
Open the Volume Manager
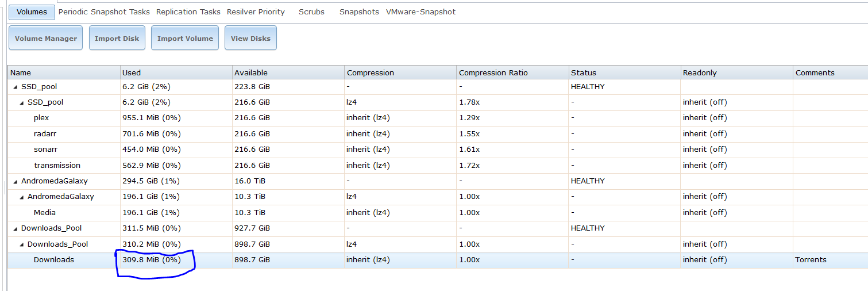click(x=46, y=38)
